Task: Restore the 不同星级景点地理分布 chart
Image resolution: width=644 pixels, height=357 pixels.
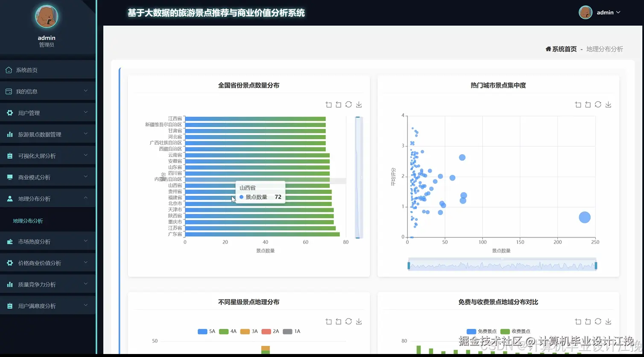Action: pyautogui.click(x=348, y=322)
